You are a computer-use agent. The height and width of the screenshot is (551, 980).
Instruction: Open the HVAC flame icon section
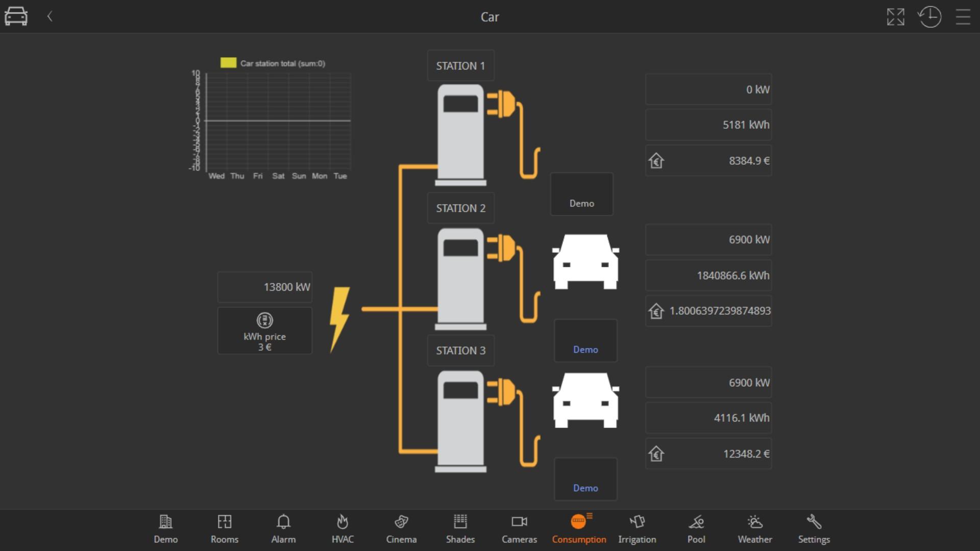pos(342,528)
